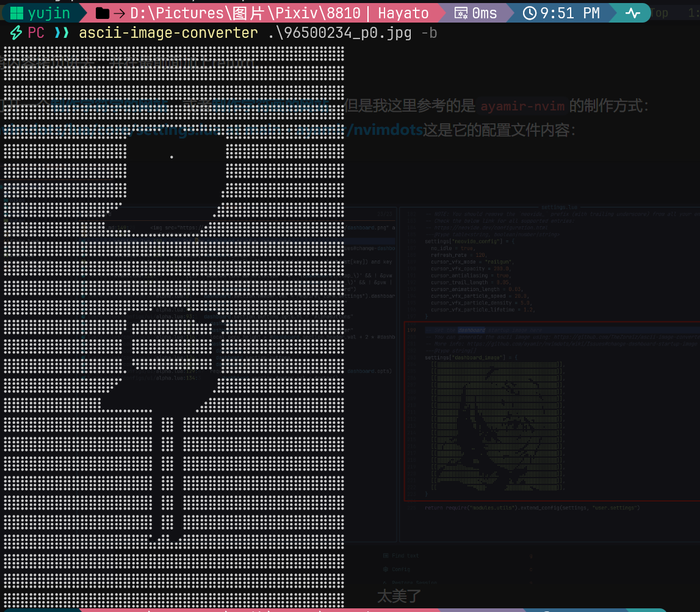Click the Find text icon in background dashboard
The height and width of the screenshot is (612, 700).
point(386,556)
